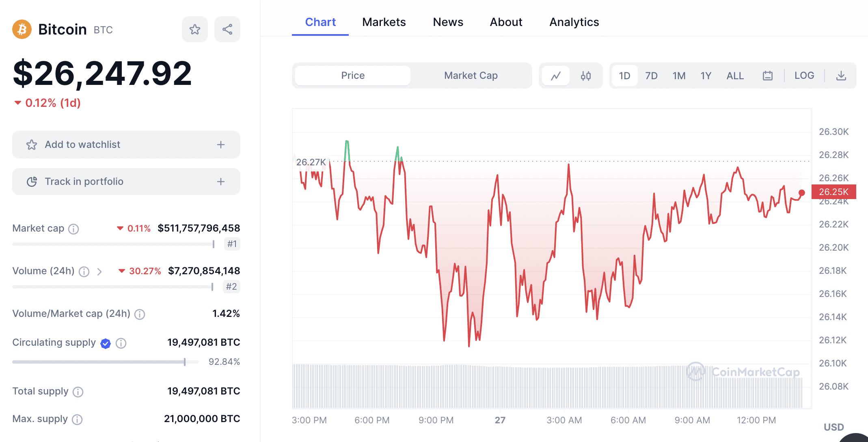The image size is (868, 442).
Task: Switch to the Markets tab
Action: pos(384,22)
